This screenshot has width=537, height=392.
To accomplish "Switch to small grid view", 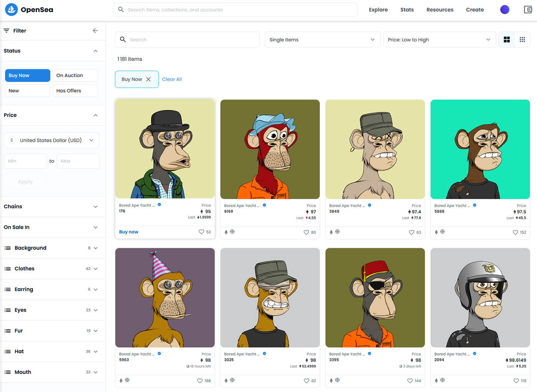I will [x=522, y=40].
